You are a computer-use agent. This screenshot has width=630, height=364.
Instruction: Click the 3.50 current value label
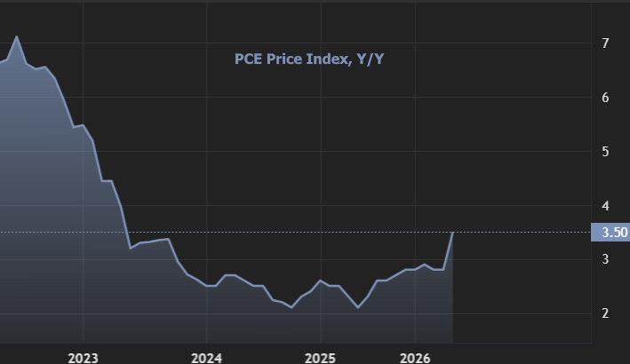(614, 233)
